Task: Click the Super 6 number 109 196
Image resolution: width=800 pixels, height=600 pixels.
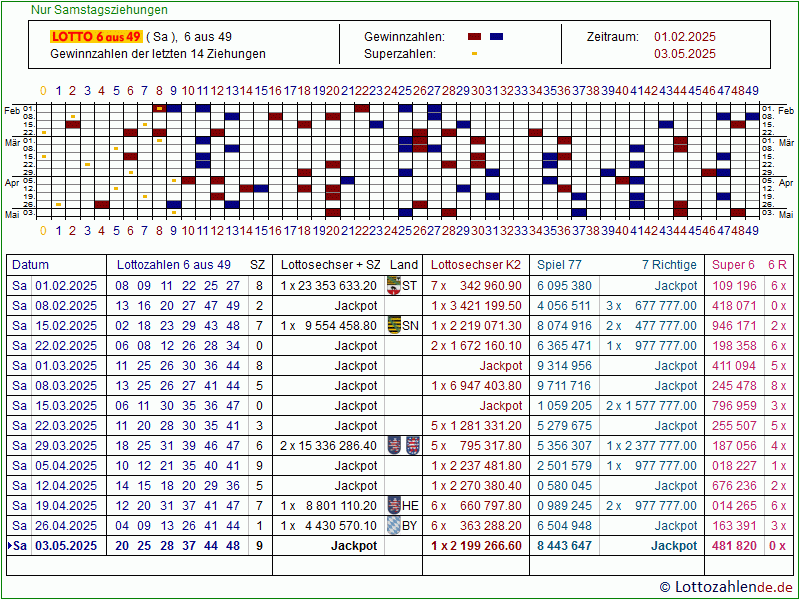Action: [734, 286]
